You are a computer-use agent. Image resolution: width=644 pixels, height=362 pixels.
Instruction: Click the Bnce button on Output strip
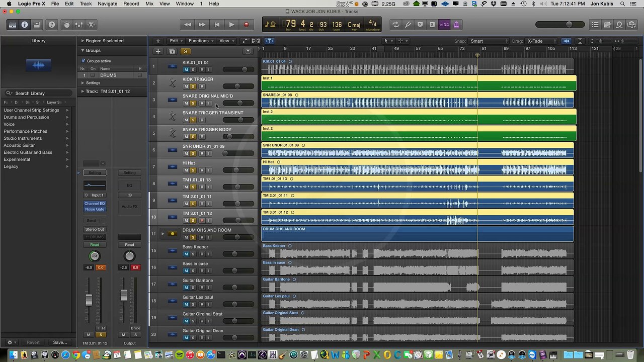[135, 328]
